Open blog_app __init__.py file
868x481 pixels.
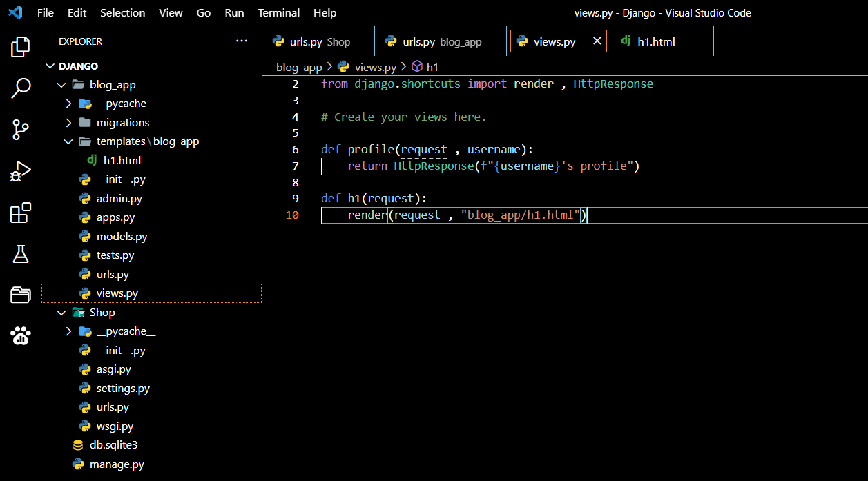point(121,179)
